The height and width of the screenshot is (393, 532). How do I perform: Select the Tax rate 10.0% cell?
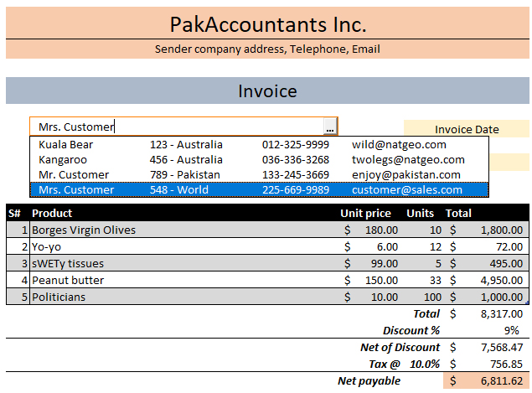(x=425, y=365)
